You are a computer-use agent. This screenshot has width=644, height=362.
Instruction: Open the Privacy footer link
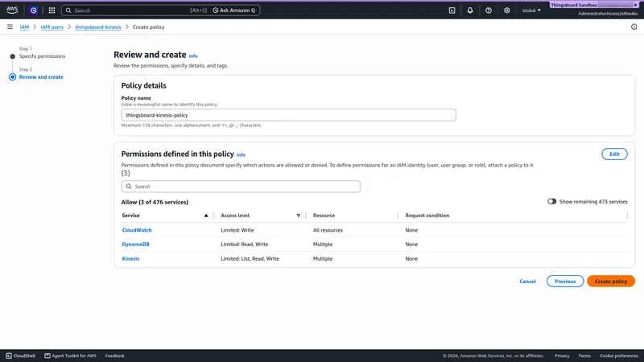tap(562, 356)
